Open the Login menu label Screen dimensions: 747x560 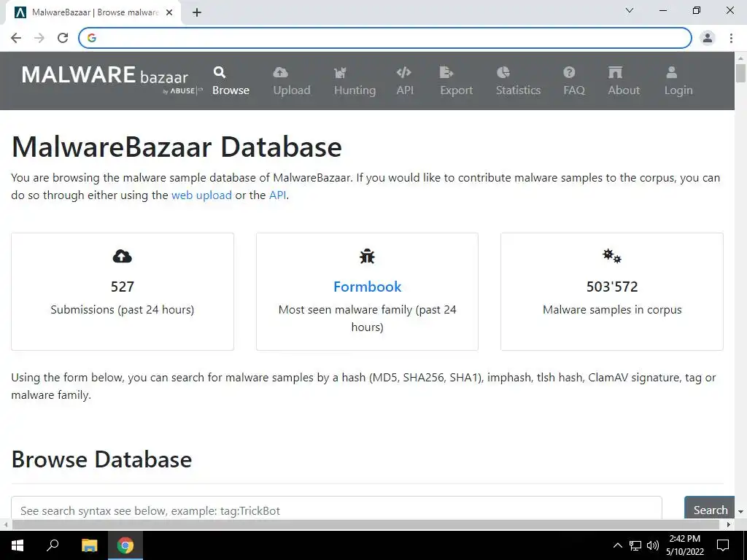678,90
